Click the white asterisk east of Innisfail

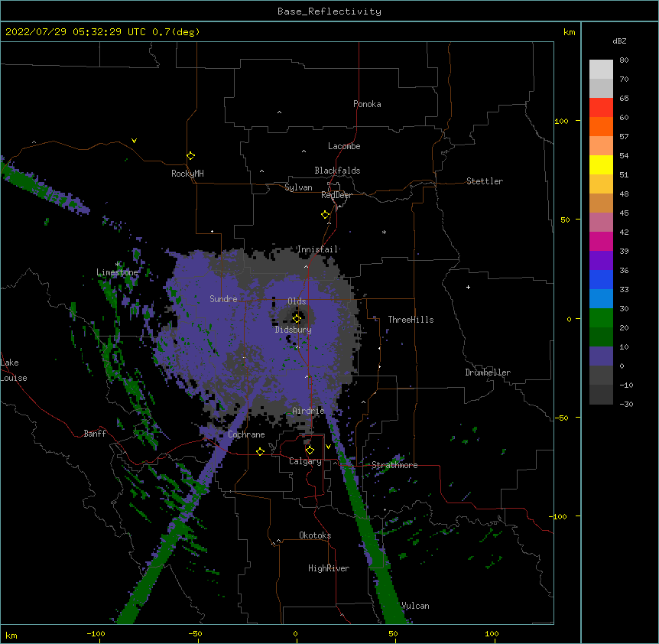click(384, 232)
